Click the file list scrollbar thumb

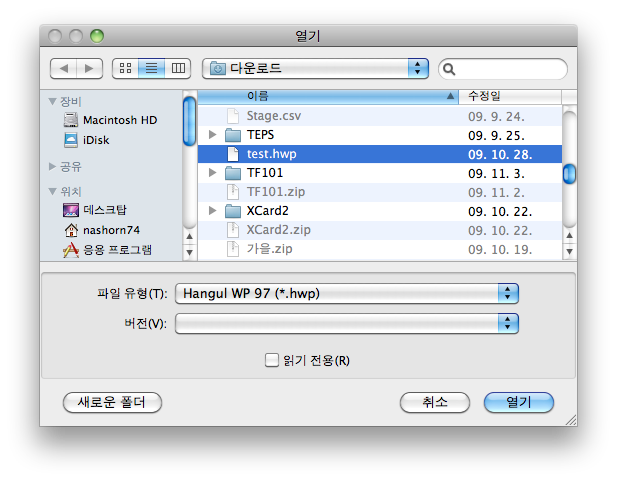point(569,174)
